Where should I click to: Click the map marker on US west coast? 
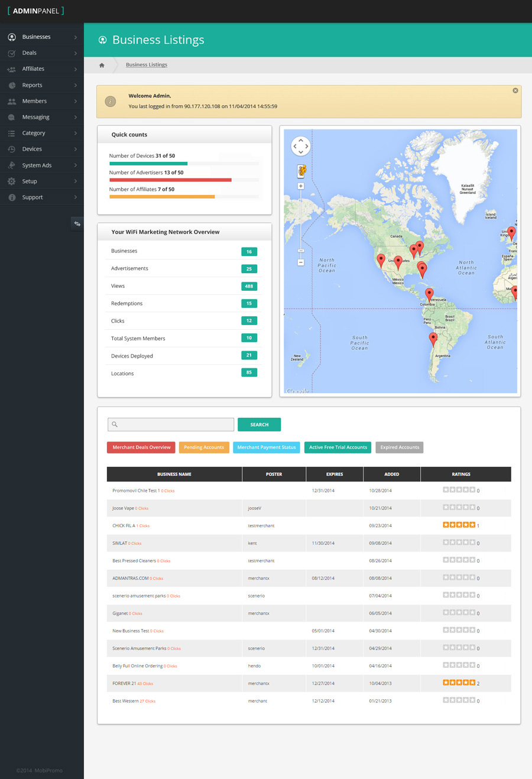[381, 260]
